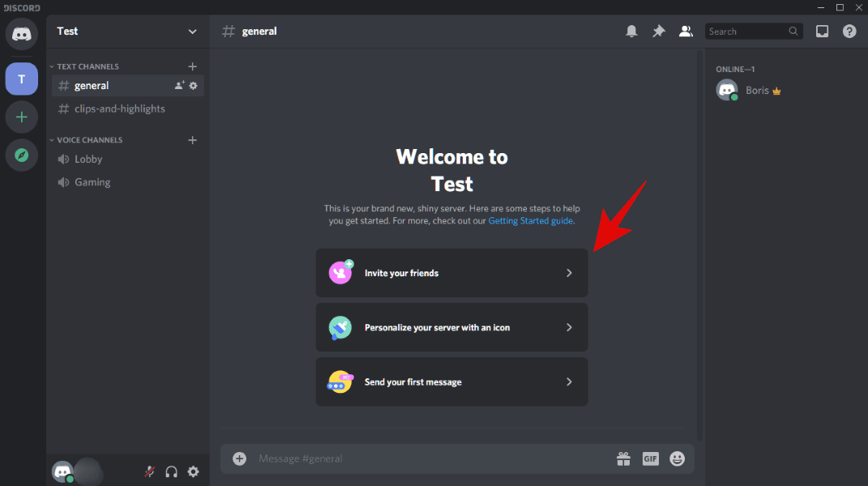Screen dimensions: 868x486
Task: Minimize the Discord window
Action: click(821, 7)
